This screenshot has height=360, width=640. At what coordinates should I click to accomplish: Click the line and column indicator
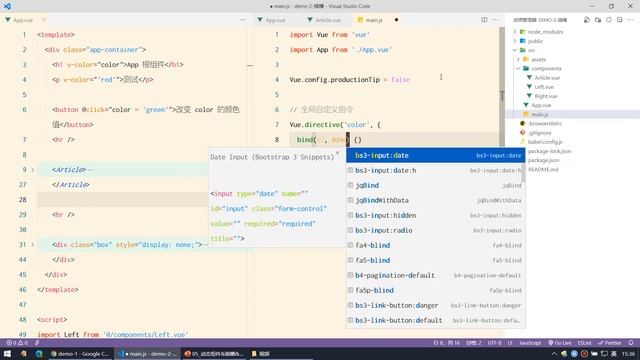447,343
